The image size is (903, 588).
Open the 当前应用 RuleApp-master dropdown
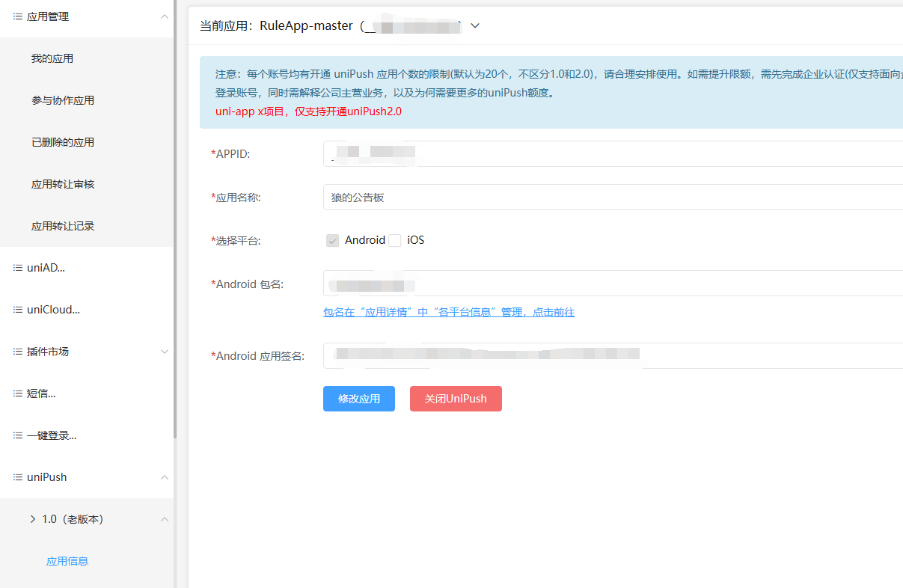coord(474,25)
